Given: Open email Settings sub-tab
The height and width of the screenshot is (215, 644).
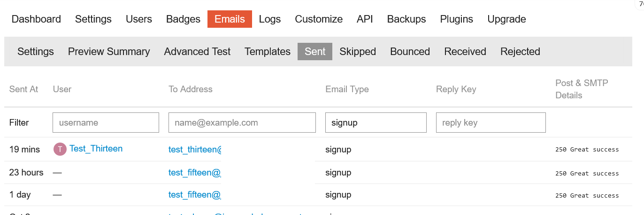Looking at the screenshot, I should [36, 52].
